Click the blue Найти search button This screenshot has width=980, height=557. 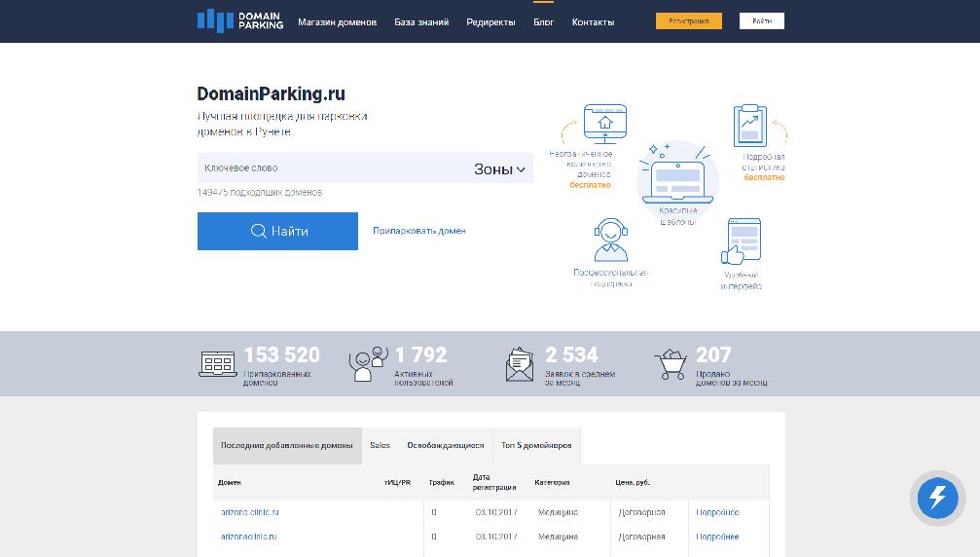tap(277, 232)
